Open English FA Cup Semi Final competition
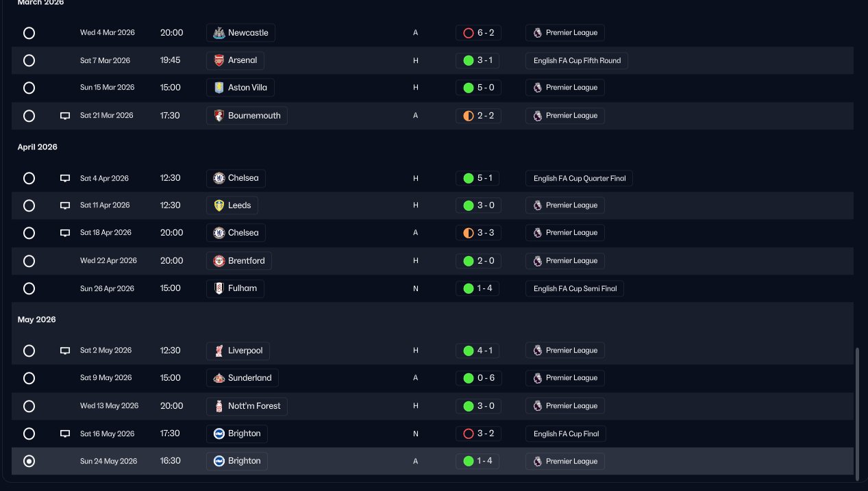This screenshot has height=491, width=868. coord(575,288)
